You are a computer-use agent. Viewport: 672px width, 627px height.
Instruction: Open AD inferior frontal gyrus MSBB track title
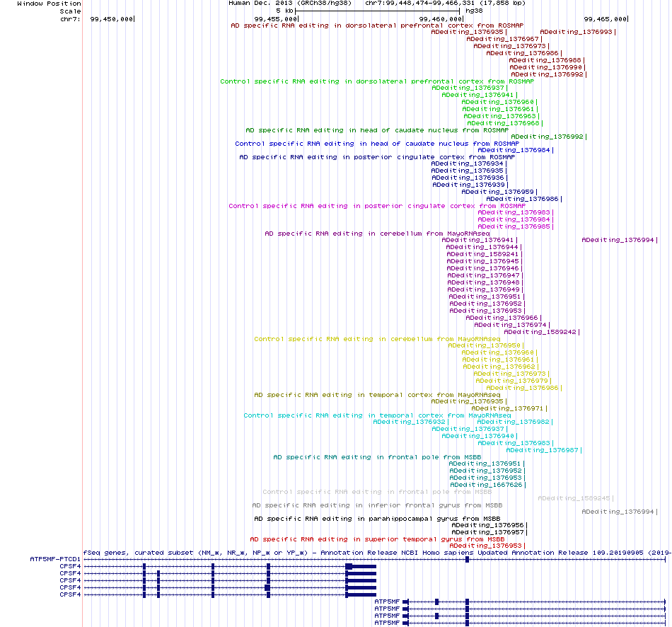coord(377,505)
